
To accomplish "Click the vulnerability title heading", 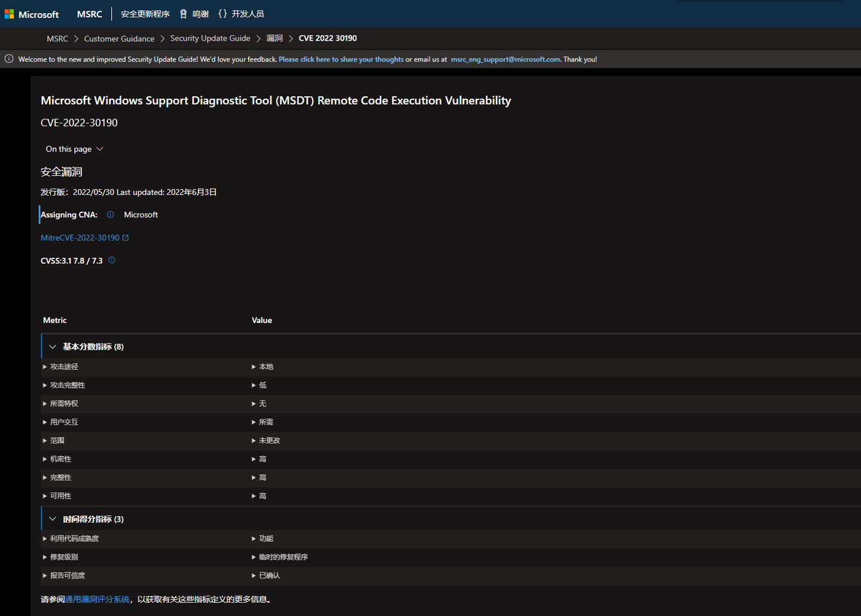I will [276, 100].
